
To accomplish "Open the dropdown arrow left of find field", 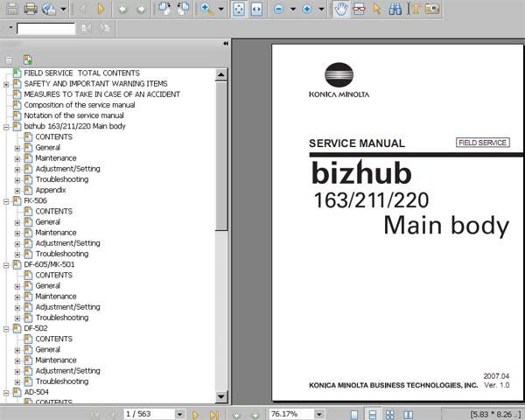I will [x=10, y=27].
